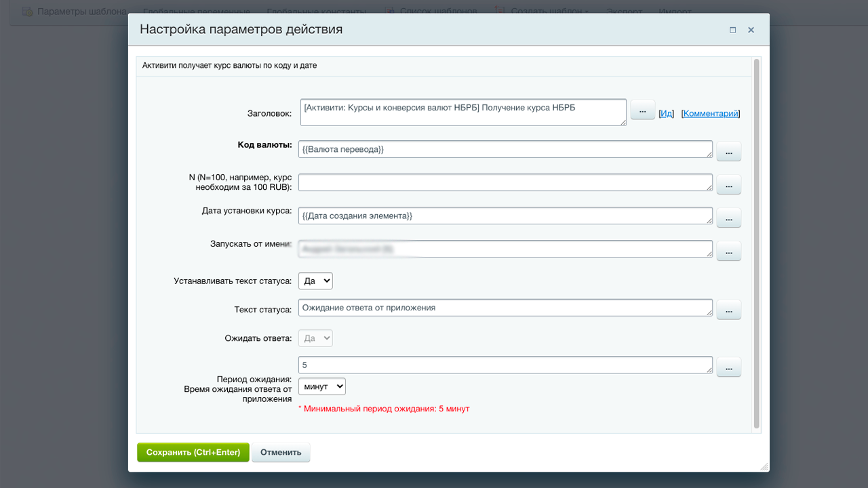This screenshot has height=488, width=868.
Task: Open value picker for Код валюты field
Action: [x=728, y=152]
